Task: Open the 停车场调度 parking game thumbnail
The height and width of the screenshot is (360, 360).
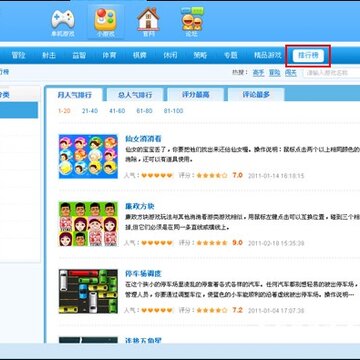Action: pos(88,291)
